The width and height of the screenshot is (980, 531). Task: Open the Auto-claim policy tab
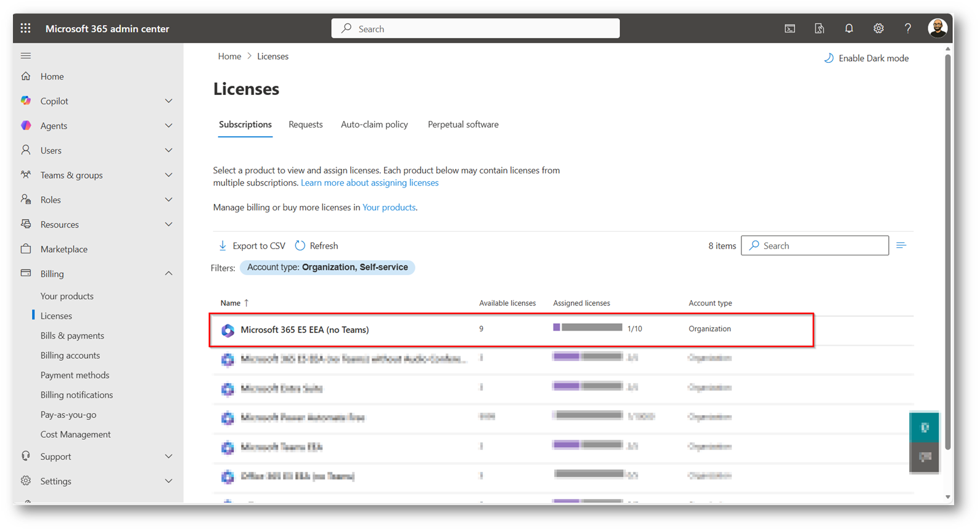(374, 125)
